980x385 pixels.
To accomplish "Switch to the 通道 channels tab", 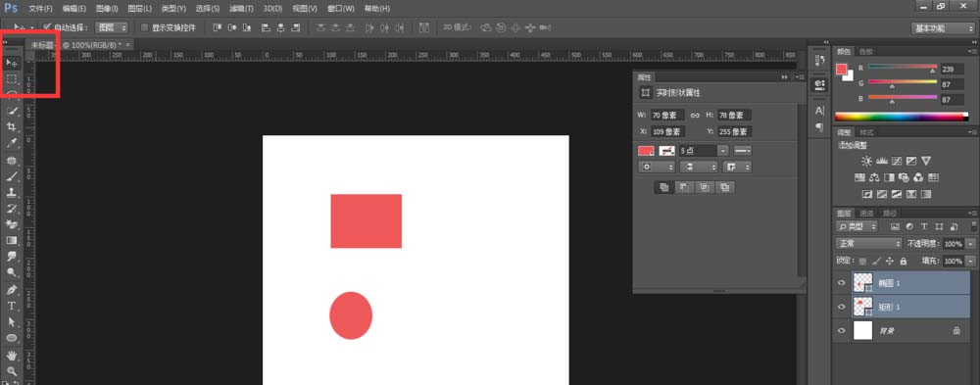I will point(865,214).
